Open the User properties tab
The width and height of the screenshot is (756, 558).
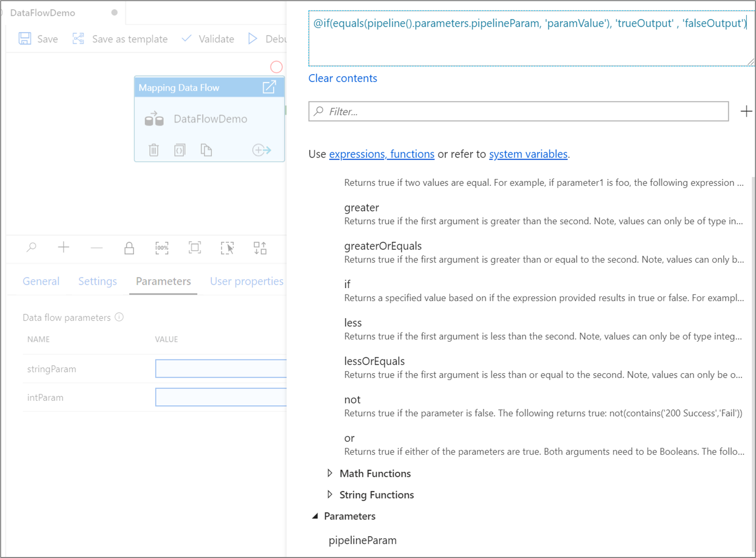(x=246, y=281)
